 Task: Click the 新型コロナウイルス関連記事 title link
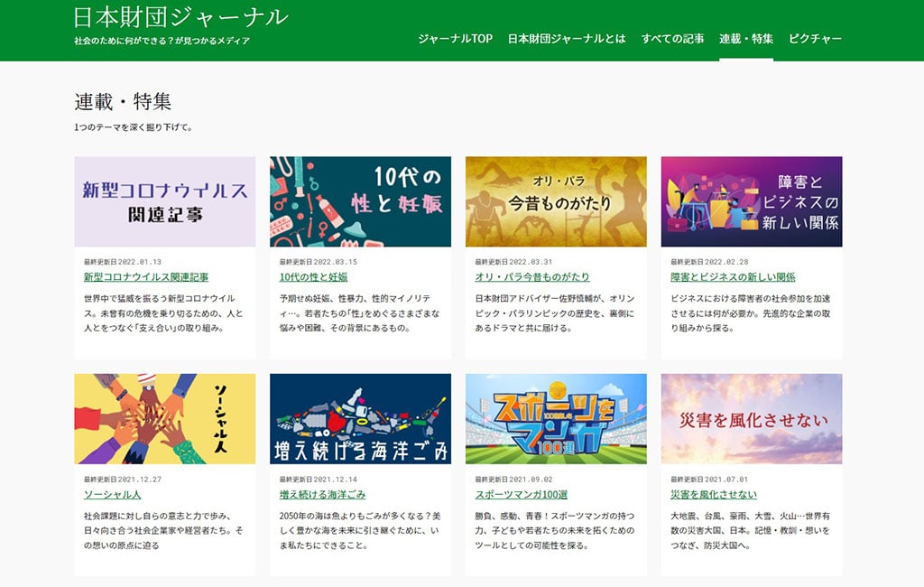pyautogui.click(x=145, y=277)
